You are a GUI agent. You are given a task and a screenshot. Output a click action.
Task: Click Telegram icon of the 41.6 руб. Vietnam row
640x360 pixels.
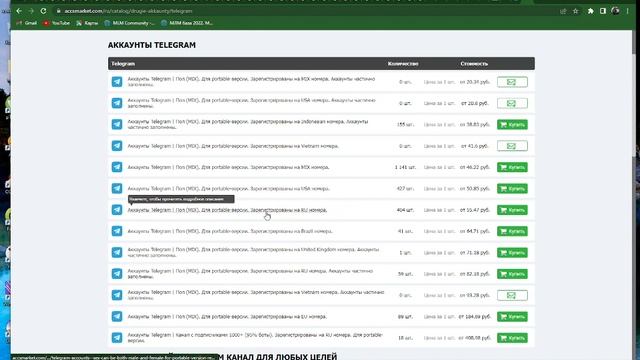(x=117, y=146)
